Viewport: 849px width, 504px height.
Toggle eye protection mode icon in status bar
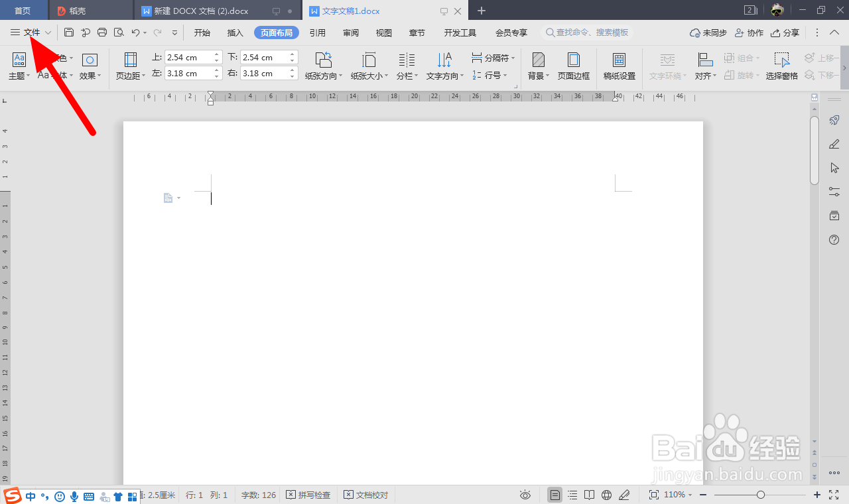[x=525, y=495]
